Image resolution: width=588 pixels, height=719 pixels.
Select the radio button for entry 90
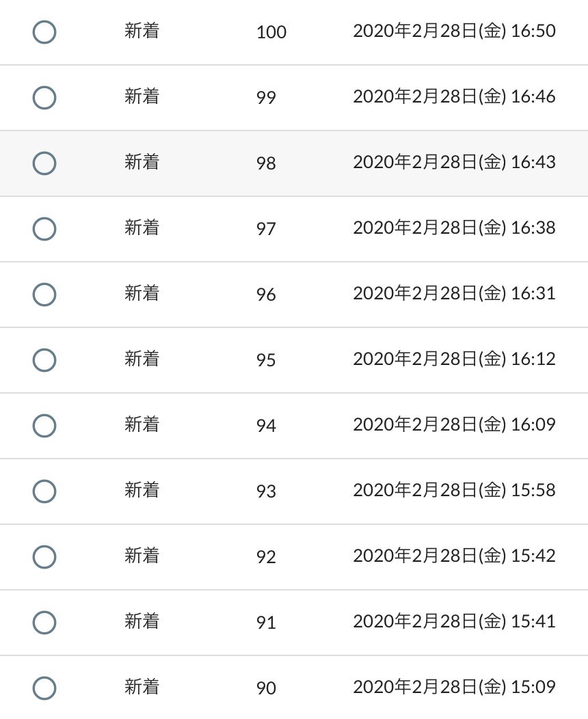point(44,688)
